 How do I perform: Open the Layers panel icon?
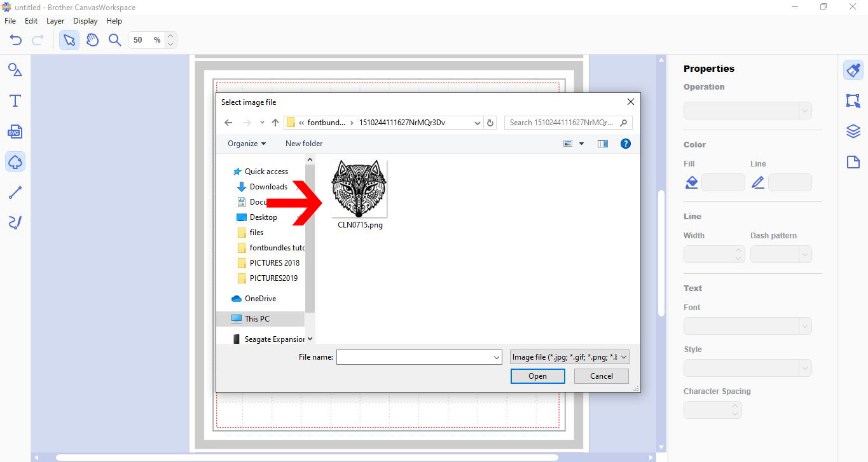click(x=853, y=132)
